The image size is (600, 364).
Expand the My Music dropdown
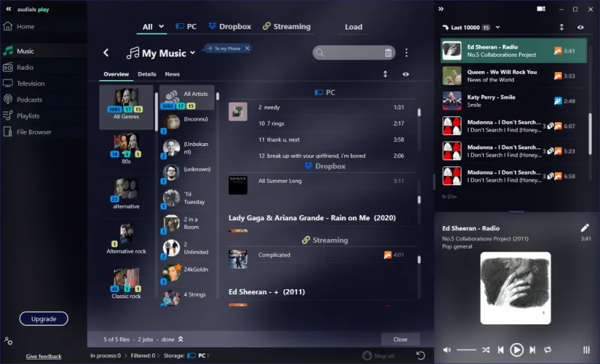pyautogui.click(x=193, y=52)
